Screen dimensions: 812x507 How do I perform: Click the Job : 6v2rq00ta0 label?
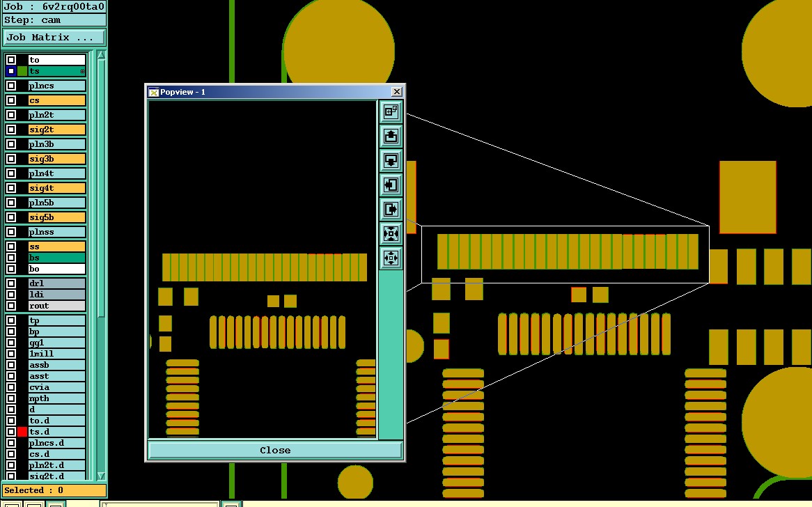[x=54, y=7]
